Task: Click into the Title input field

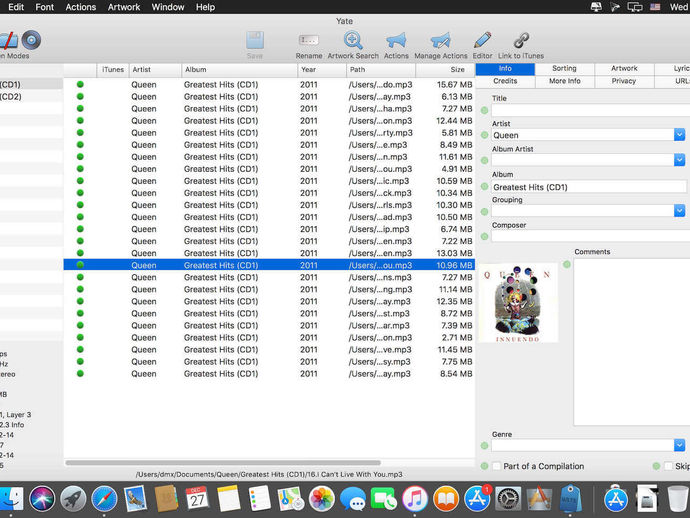Action: pos(591,110)
